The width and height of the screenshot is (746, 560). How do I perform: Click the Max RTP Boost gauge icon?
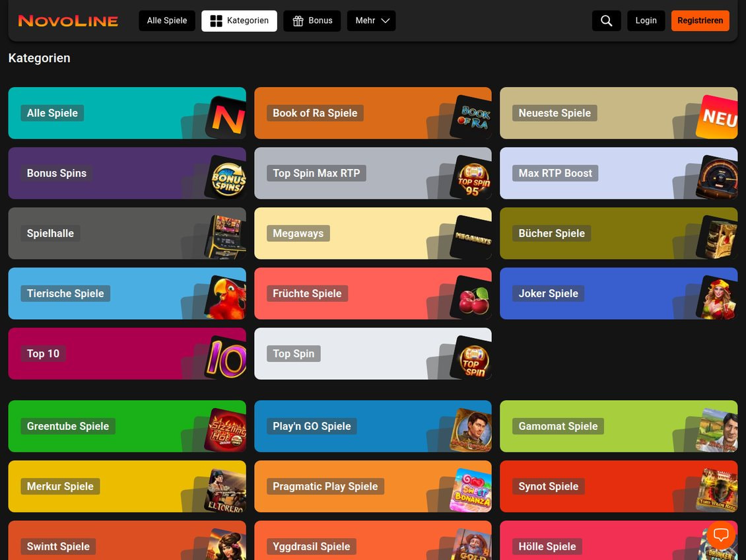pyautogui.click(x=717, y=176)
